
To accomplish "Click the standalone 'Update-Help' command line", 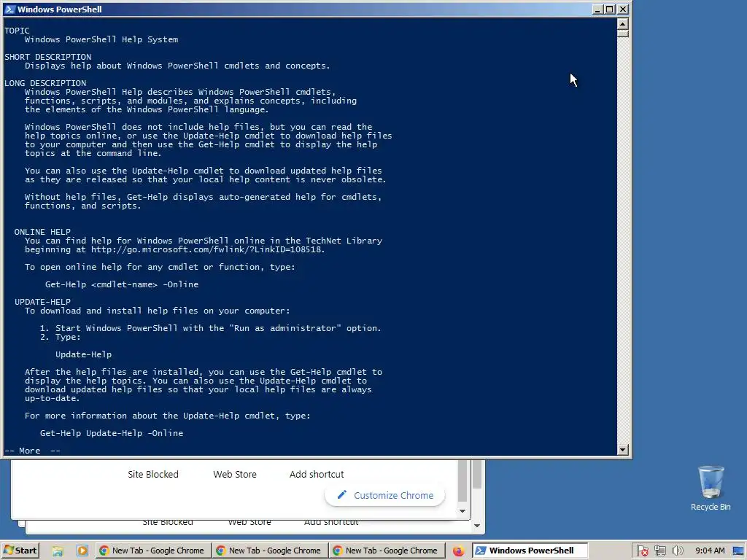I will tap(83, 354).
